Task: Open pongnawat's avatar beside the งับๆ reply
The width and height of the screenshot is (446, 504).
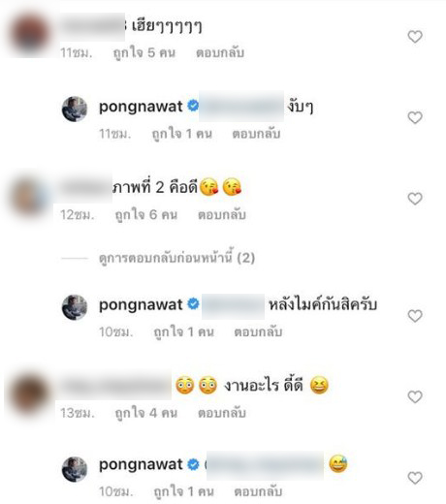Action: [x=75, y=109]
